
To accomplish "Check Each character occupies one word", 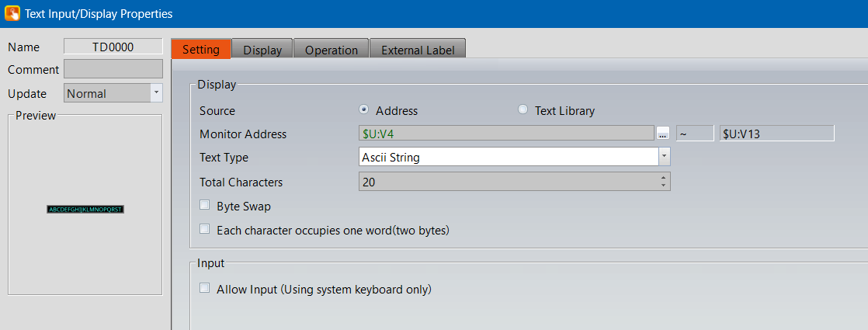I will [205, 230].
